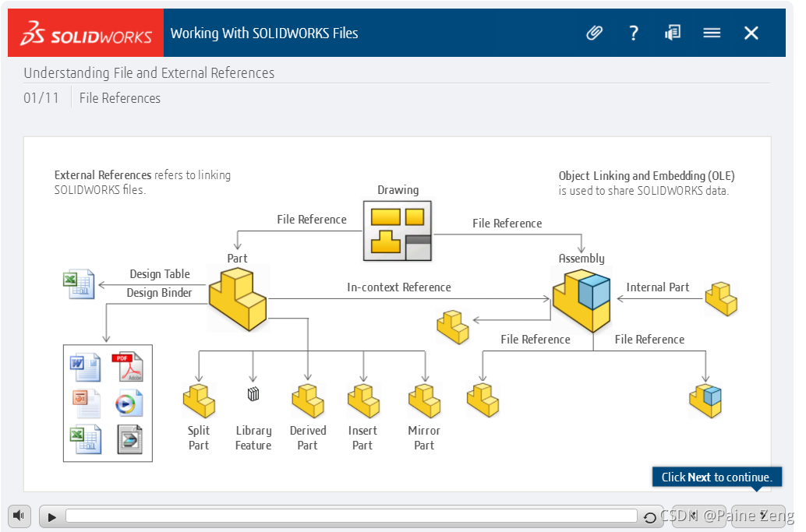This screenshot has height=532, width=806.
Task: Click the Excel icon inside design binder
Action: [x=85, y=439]
